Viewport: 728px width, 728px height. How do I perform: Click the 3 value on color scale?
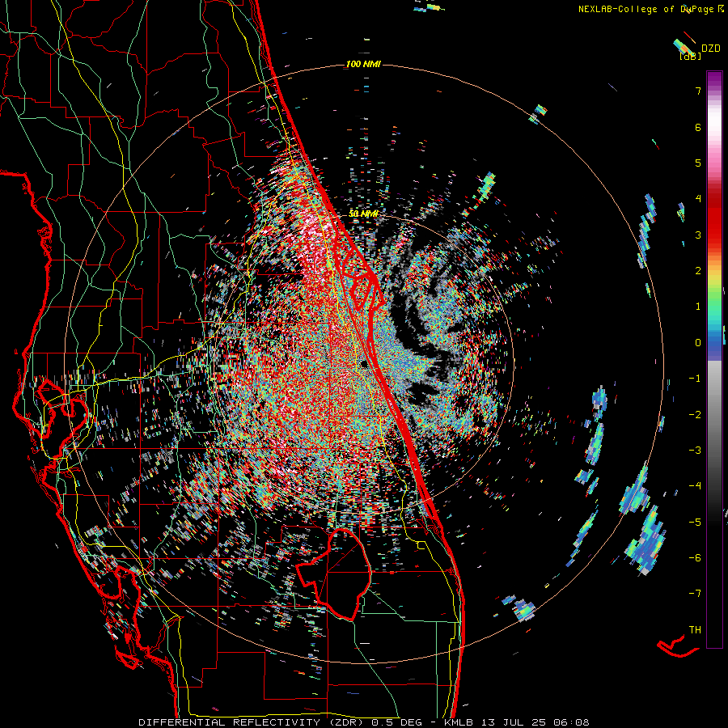[x=698, y=235]
